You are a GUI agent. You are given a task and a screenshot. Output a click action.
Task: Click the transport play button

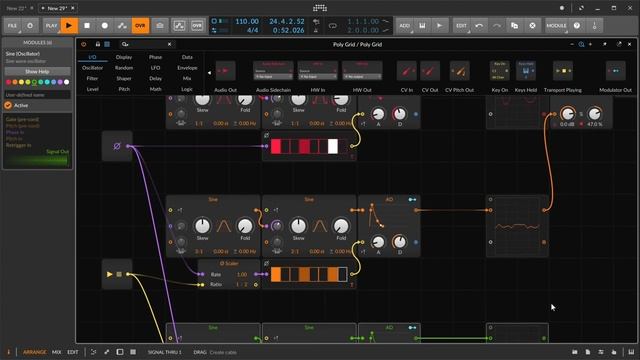coord(69,25)
